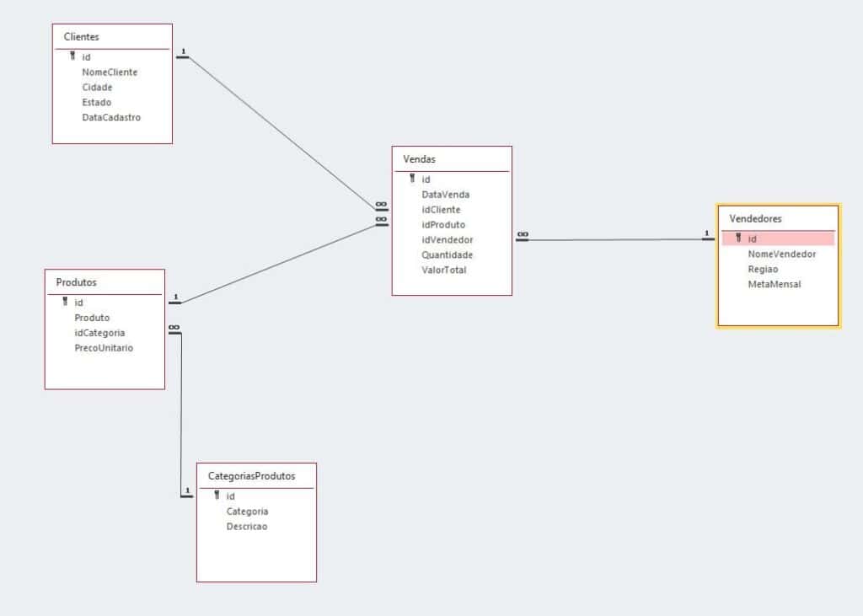Select the idCliente field in Vendas
863x616 pixels.
(441, 210)
